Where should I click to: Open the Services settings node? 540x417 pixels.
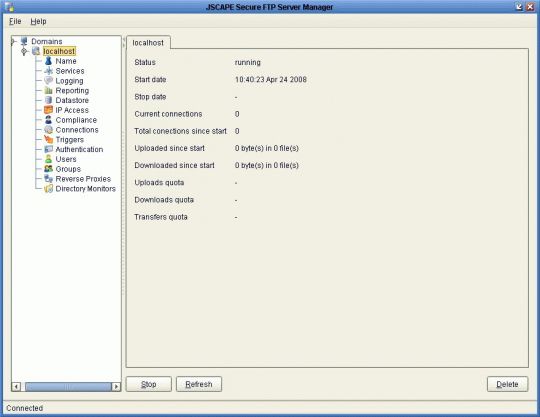click(x=70, y=71)
